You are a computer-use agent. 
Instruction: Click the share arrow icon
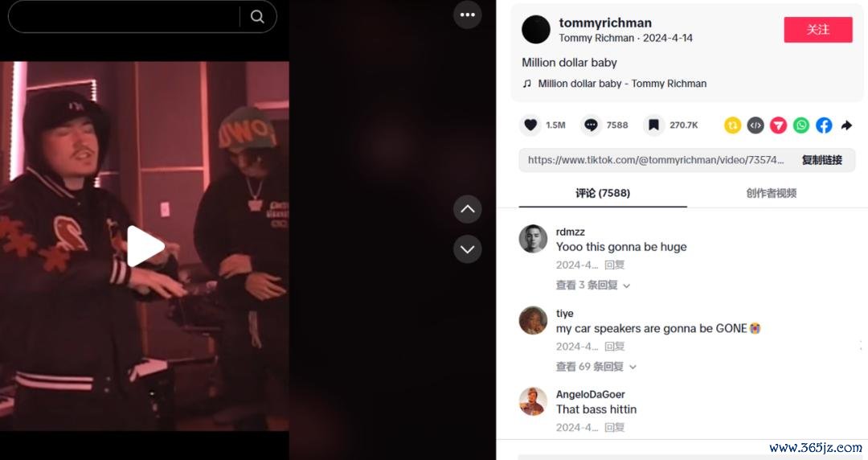click(846, 125)
